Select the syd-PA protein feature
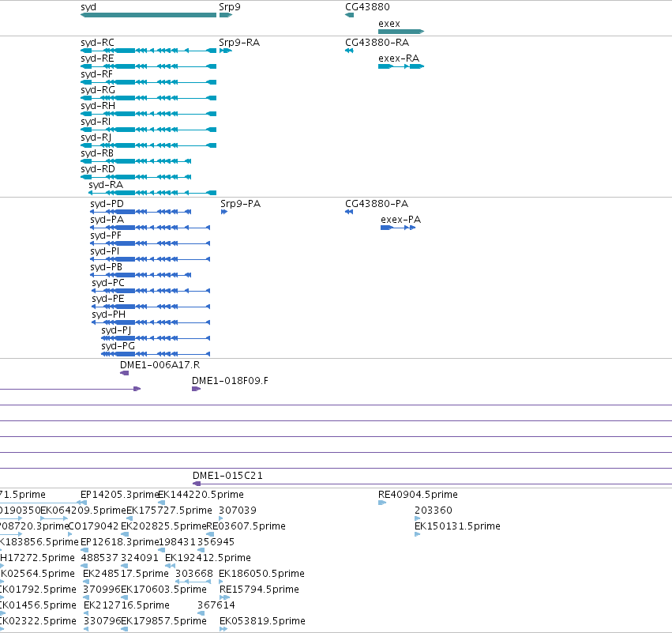672x633 pixels. click(x=150, y=228)
